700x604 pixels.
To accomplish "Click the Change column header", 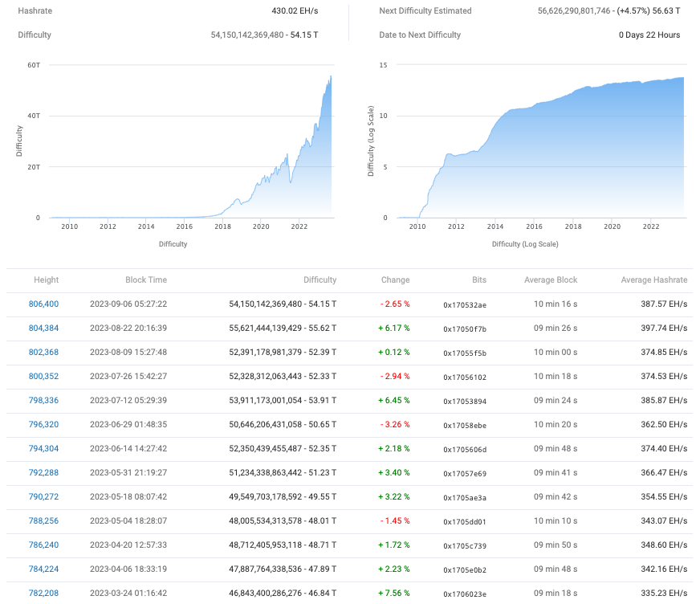I will [x=395, y=280].
